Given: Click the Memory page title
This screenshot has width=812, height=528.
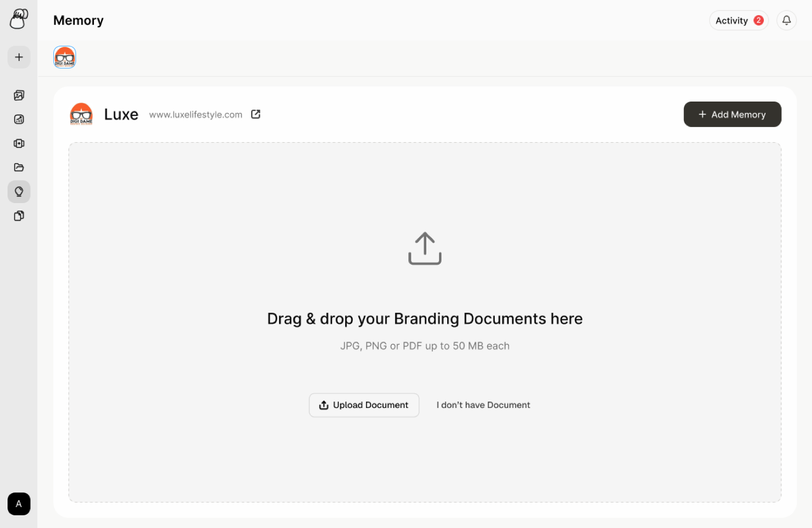Looking at the screenshot, I should [78, 20].
